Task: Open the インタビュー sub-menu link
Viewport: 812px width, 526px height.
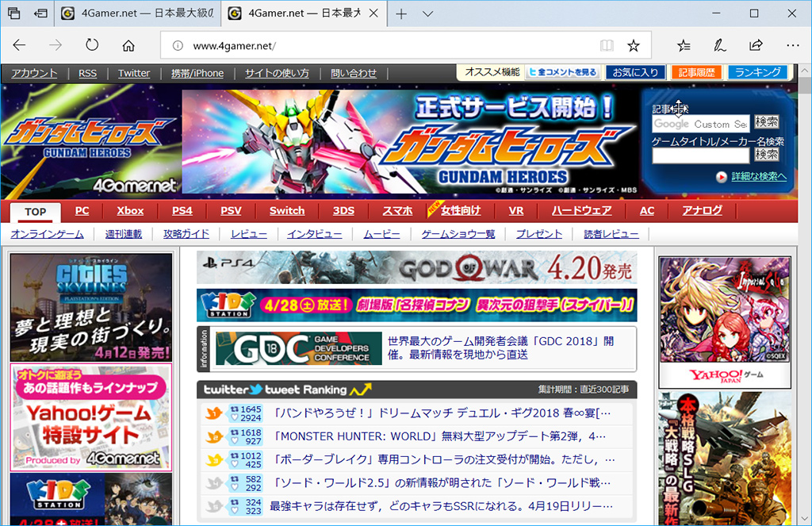Action: pos(314,234)
